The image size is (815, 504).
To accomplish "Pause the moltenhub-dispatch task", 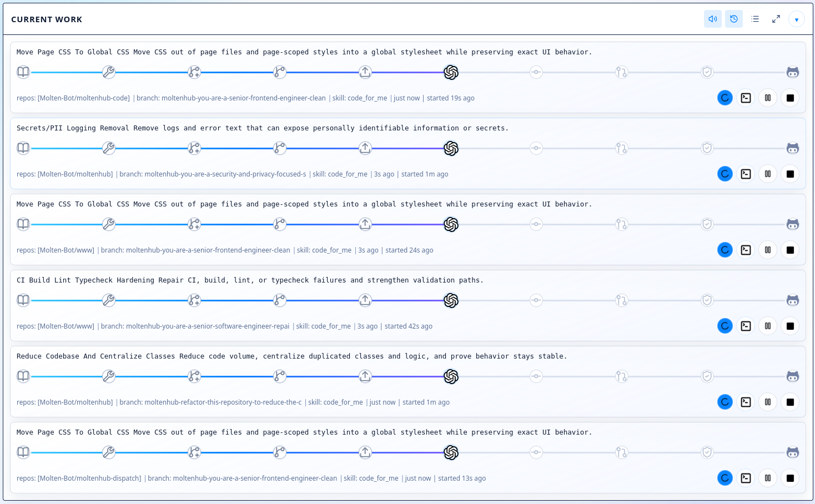I will (768, 478).
